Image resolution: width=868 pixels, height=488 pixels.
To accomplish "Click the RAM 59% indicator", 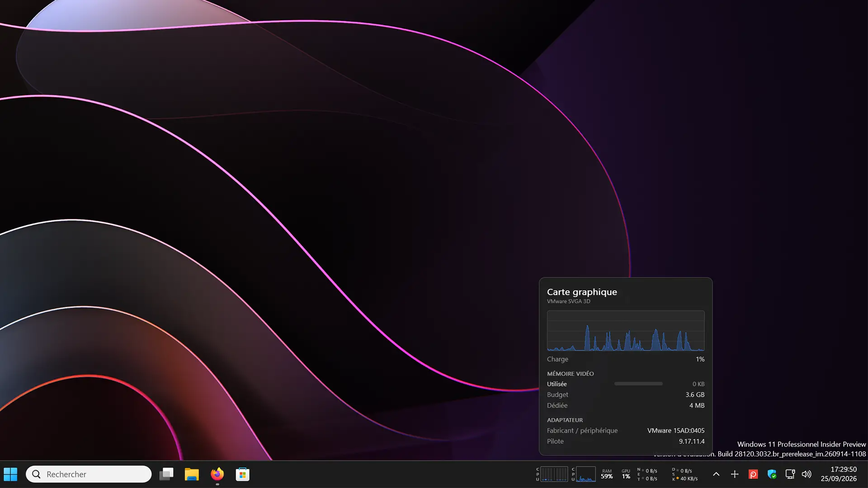I will pos(607,474).
